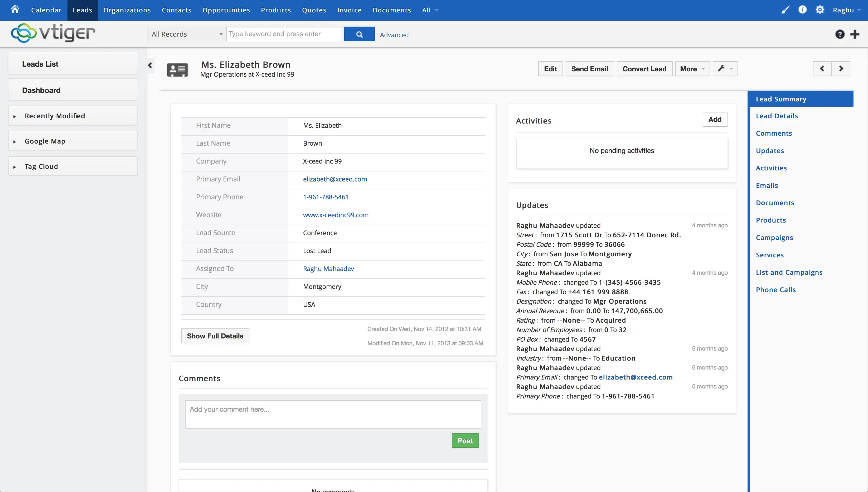The width and height of the screenshot is (868, 492).
Task: Navigate to the next lead record
Action: point(841,68)
